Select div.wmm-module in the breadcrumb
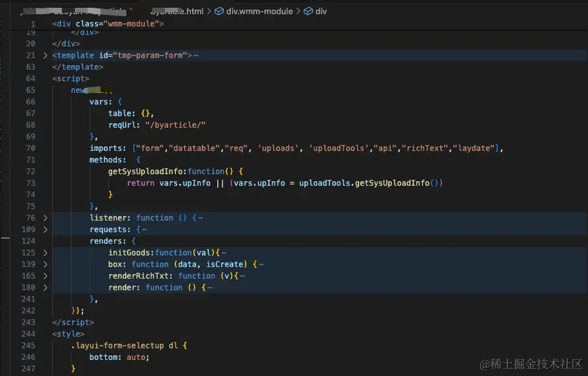 [259, 11]
